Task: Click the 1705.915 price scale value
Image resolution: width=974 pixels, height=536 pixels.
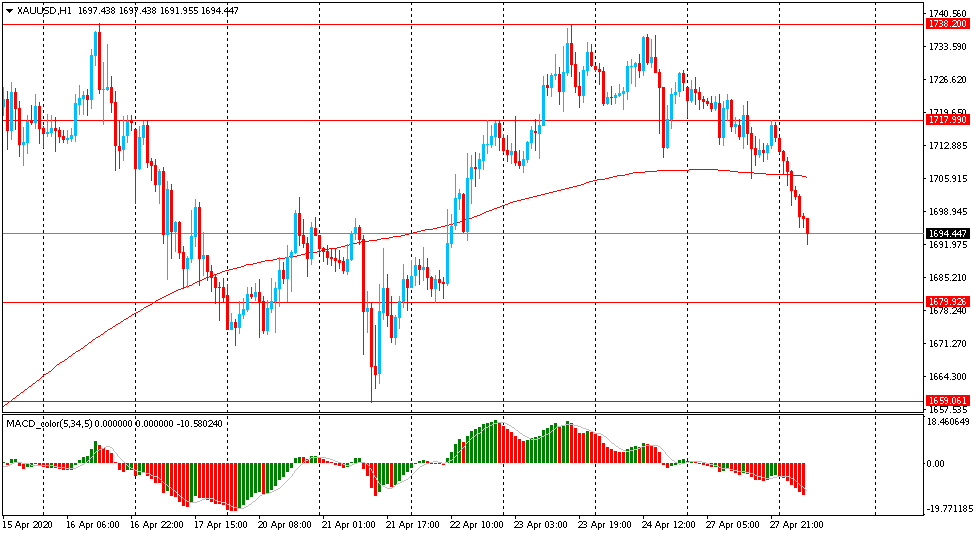Action: click(948, 178)
